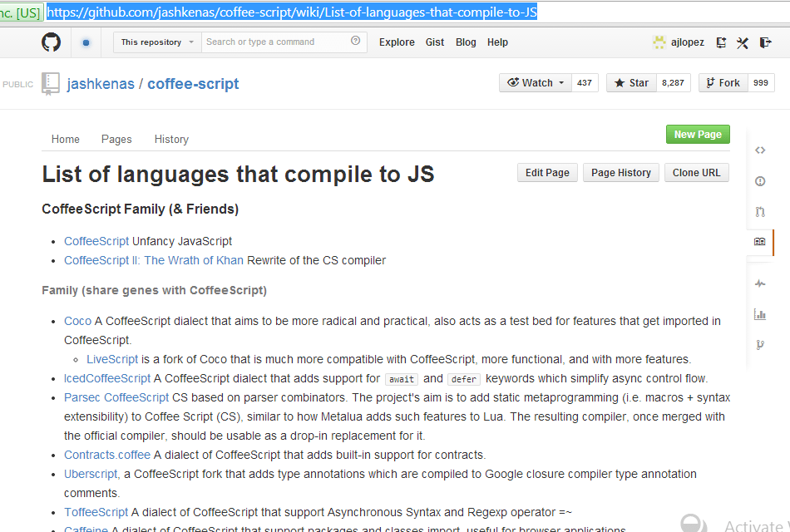View the Graphs bar-chart icon
Viewport: 790px width, 532px height.
click(759, 314)
